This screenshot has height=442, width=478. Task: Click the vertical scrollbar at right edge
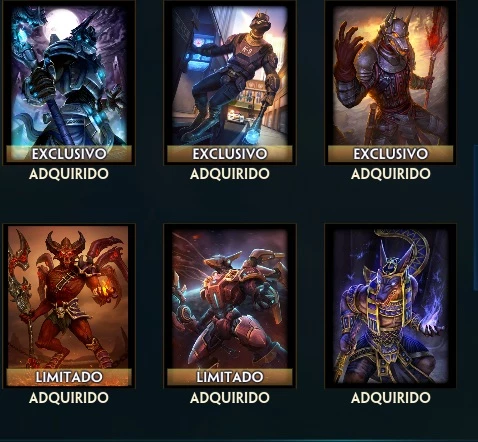click(476, 217)
